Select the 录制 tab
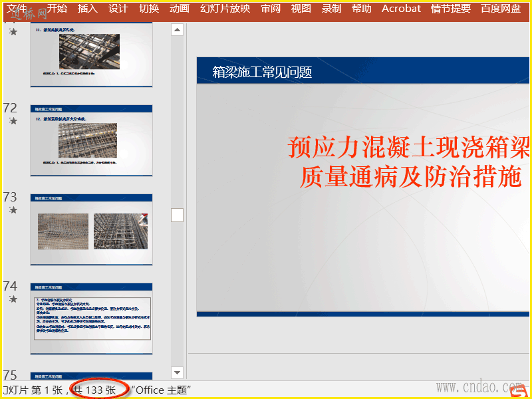The image size is (532, 399). [x=331, y=9]
